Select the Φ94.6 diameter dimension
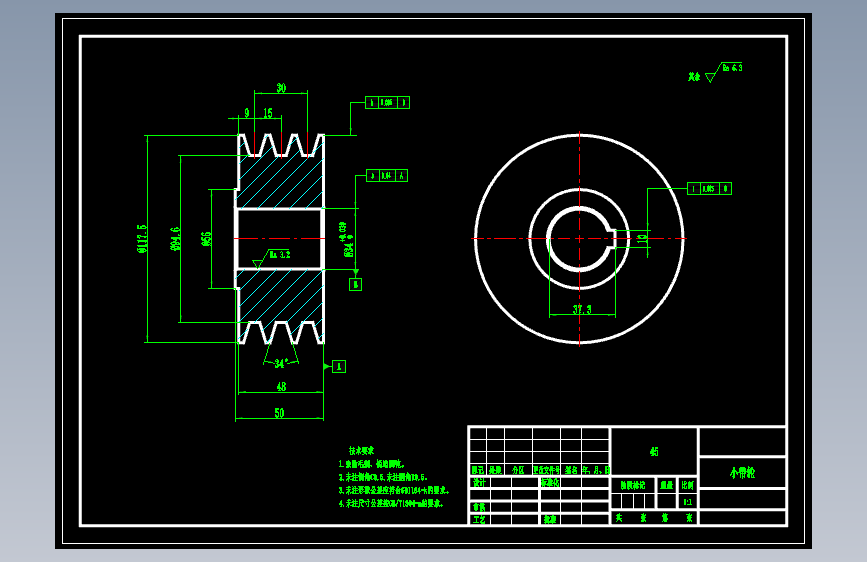Viewport: 867px width, 562px height. (175, 239)
